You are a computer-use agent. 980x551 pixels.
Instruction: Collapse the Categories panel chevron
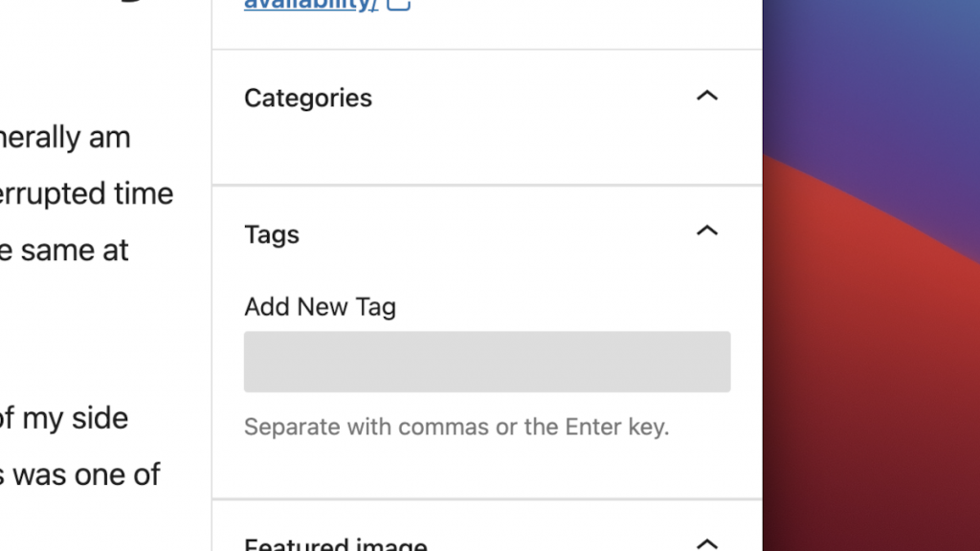point(706,96)
